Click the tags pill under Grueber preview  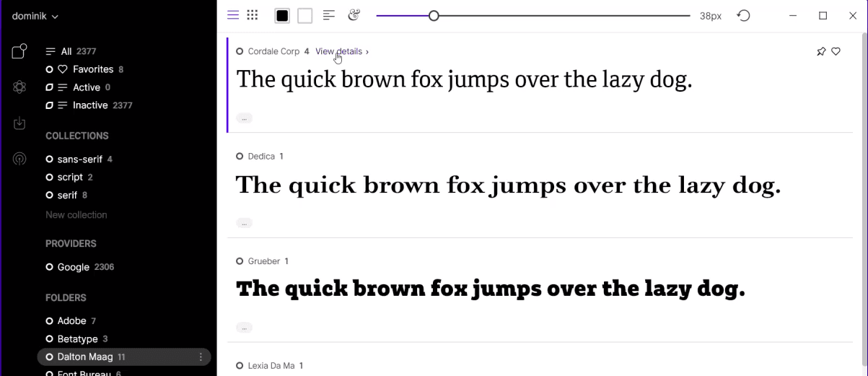tap(244, 328)
